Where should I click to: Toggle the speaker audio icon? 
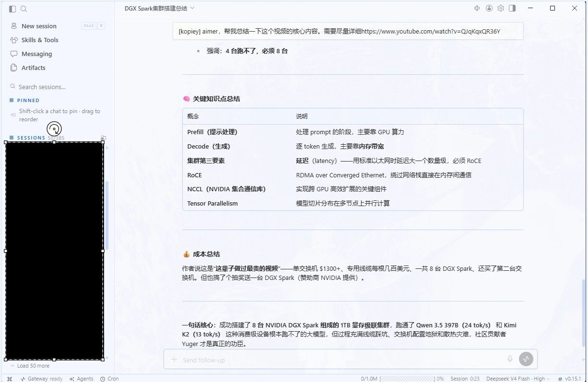pos(477,8)
